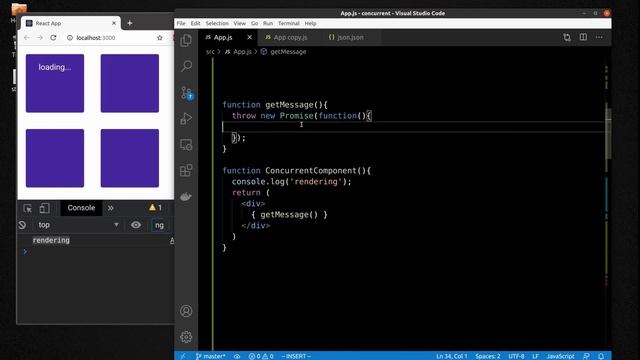Change the LF end of line sequence

pos(535,356)
